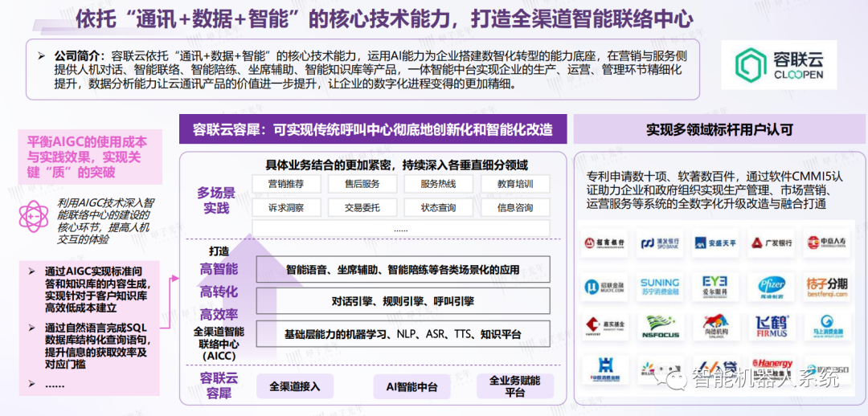The width and height of the screenshot is (868, 416).
Task: Click the 飞鹤 FIRMUS logo
Action: [x=771, y=327]
